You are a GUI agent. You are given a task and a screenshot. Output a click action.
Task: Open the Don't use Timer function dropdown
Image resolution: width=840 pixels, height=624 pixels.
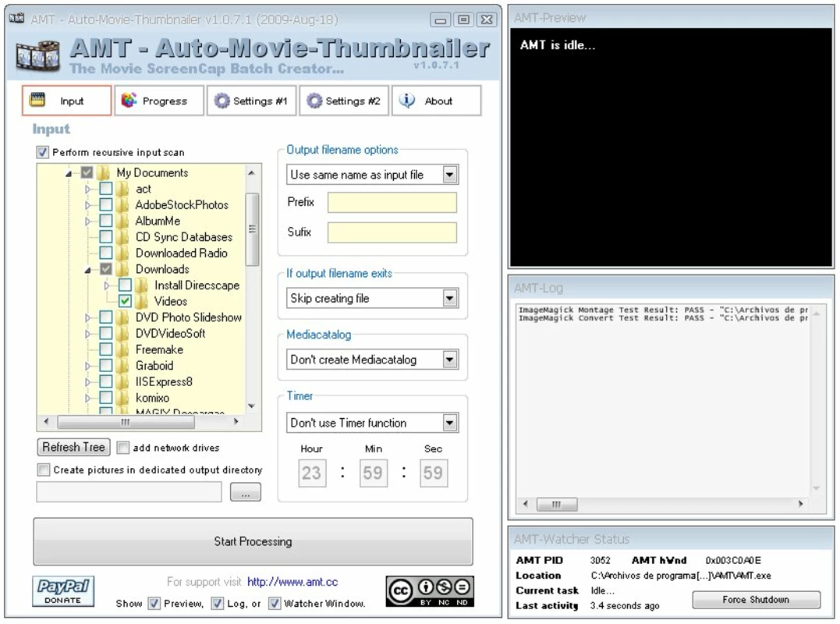point(372,423)
